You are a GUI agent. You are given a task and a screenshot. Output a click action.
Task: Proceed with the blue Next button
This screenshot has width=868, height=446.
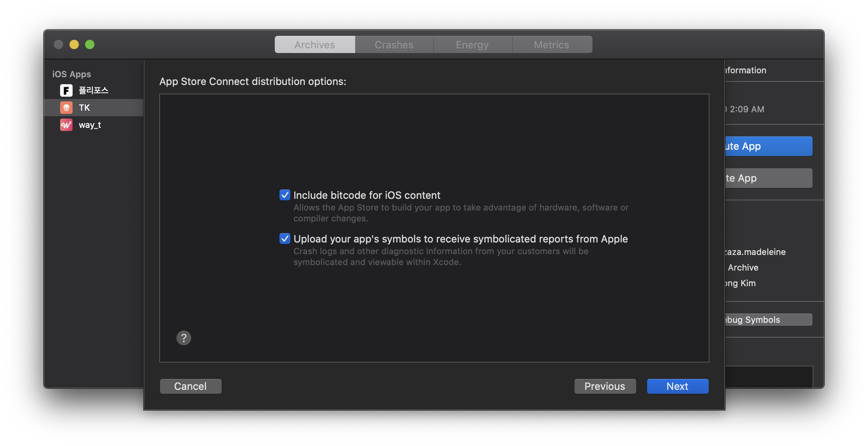pyautogui.click(x=677, y=386)
